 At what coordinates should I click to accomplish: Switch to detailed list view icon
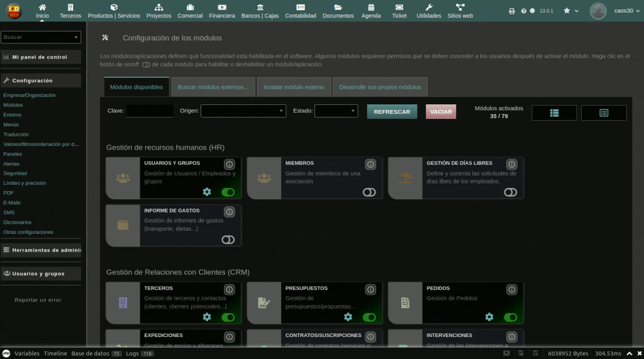pyautogui.click(x=604, y=113)
